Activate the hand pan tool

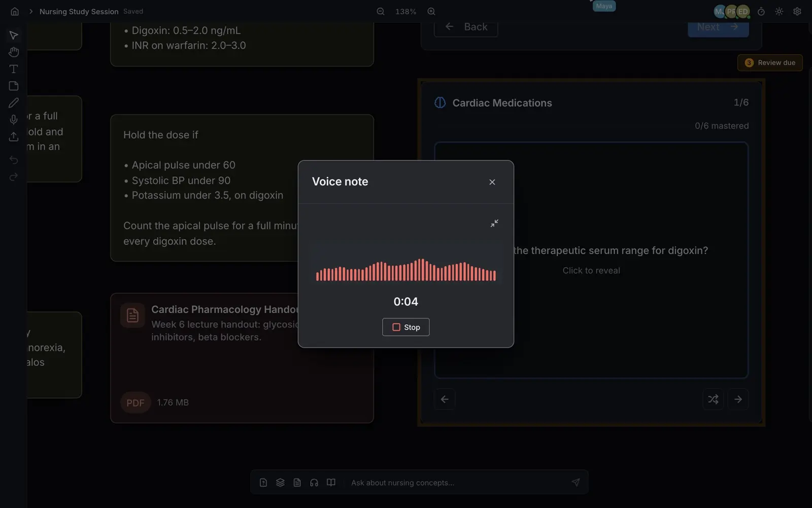[14, 52]
